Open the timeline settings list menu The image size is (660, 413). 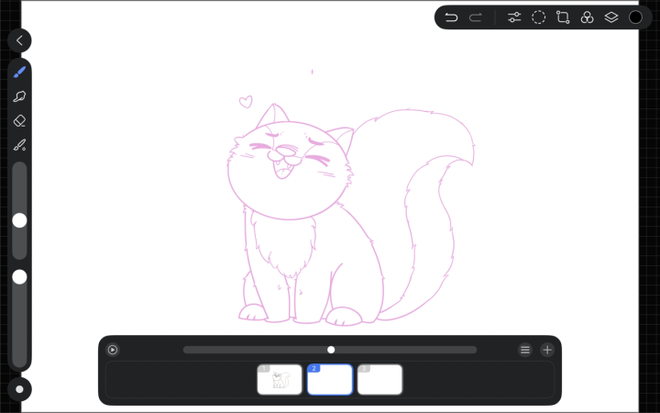(525, 350)
